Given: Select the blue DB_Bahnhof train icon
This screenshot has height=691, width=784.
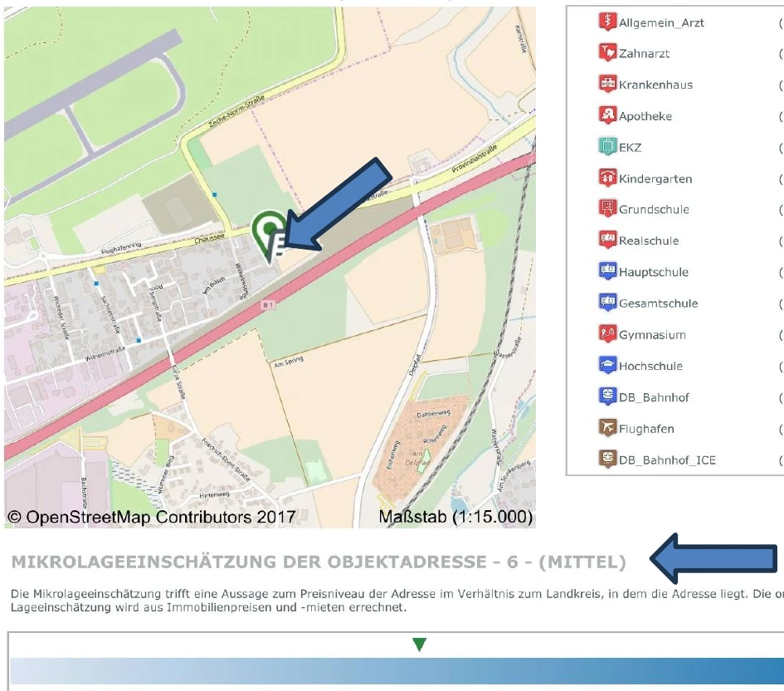Looking at the screenshot, I should [x=607, y=397].
